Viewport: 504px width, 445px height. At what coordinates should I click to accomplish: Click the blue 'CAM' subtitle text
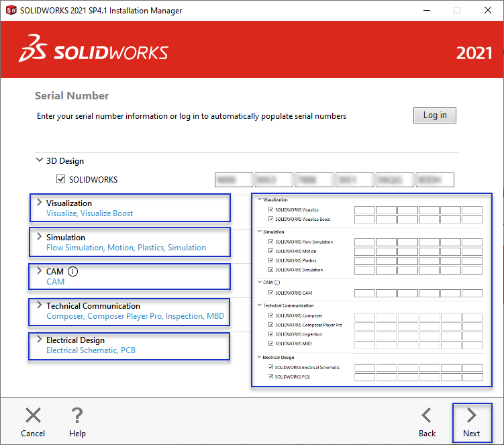(55, 282)
